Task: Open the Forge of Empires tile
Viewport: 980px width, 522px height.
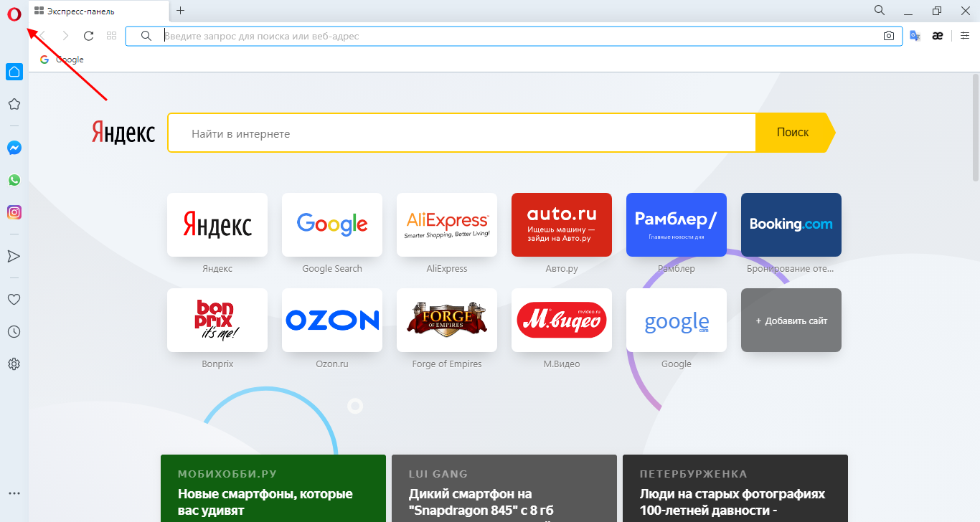Action: pos(447,320)
